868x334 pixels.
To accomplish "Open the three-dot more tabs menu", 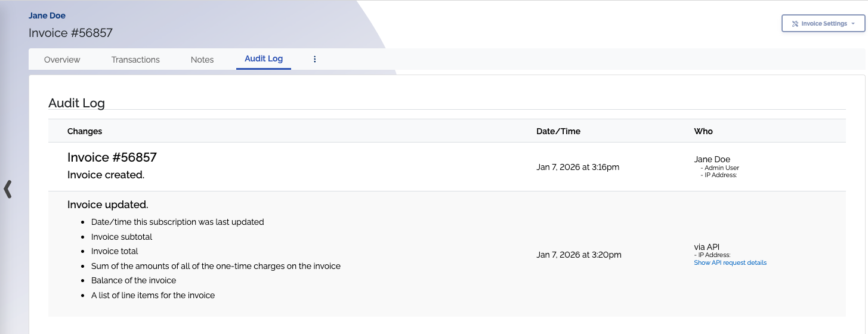I will tap(315, 59).
